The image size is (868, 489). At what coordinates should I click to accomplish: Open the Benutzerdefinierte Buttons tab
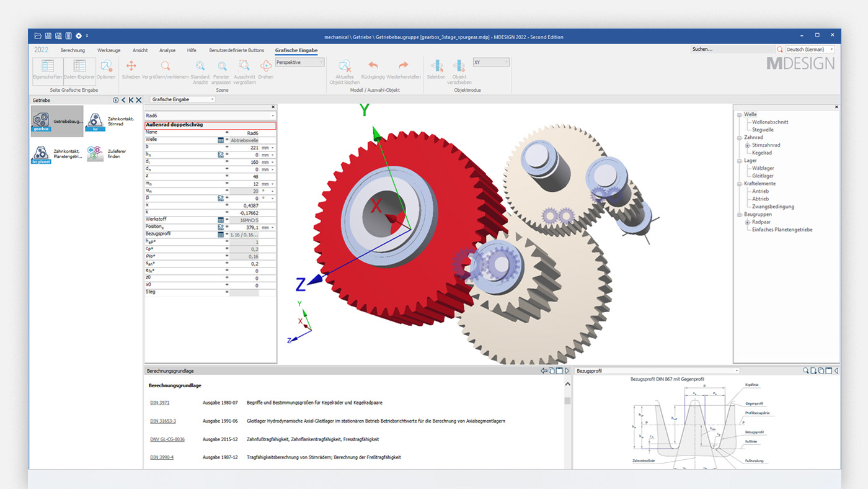236,50
